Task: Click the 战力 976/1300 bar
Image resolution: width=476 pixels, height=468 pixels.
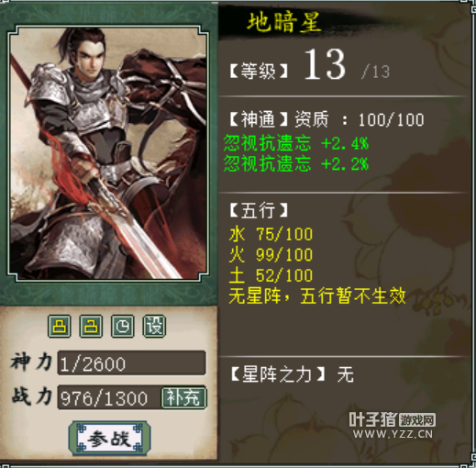Action: (x=131, y=397)
